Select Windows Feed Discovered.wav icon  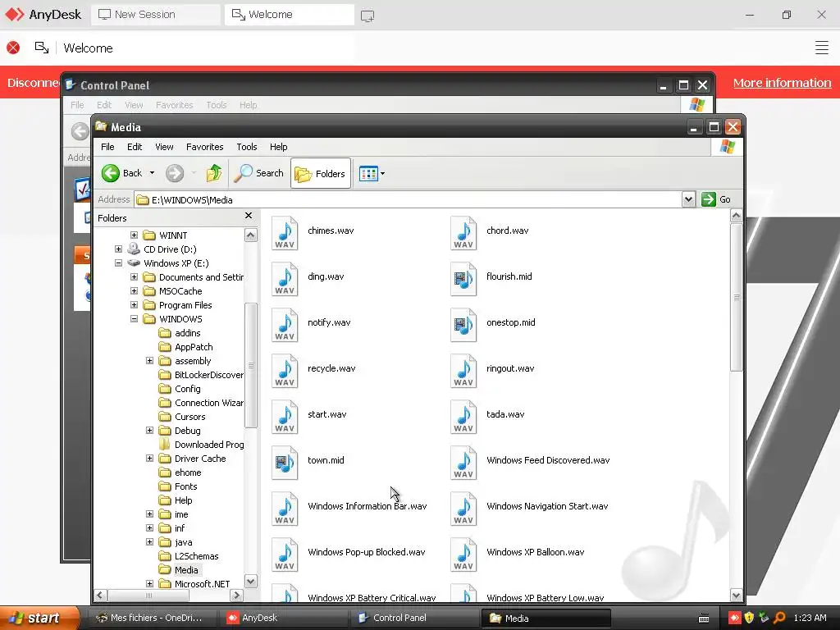463,463
